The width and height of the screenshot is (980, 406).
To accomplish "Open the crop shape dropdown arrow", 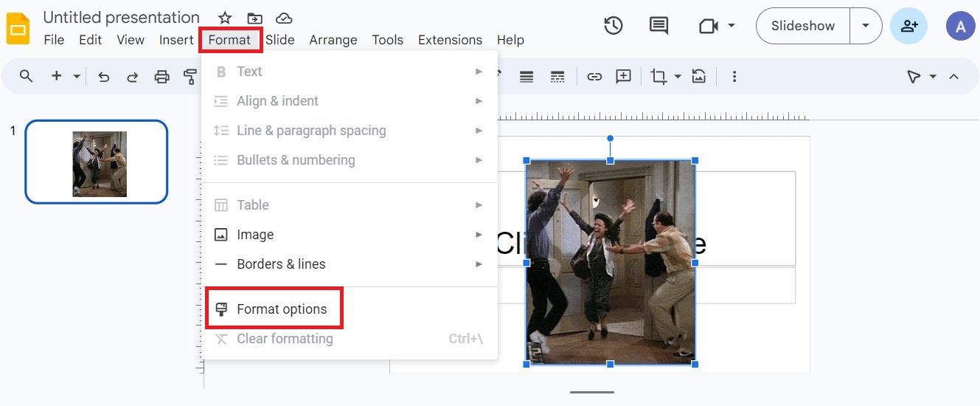I will (x=678, y=76).
